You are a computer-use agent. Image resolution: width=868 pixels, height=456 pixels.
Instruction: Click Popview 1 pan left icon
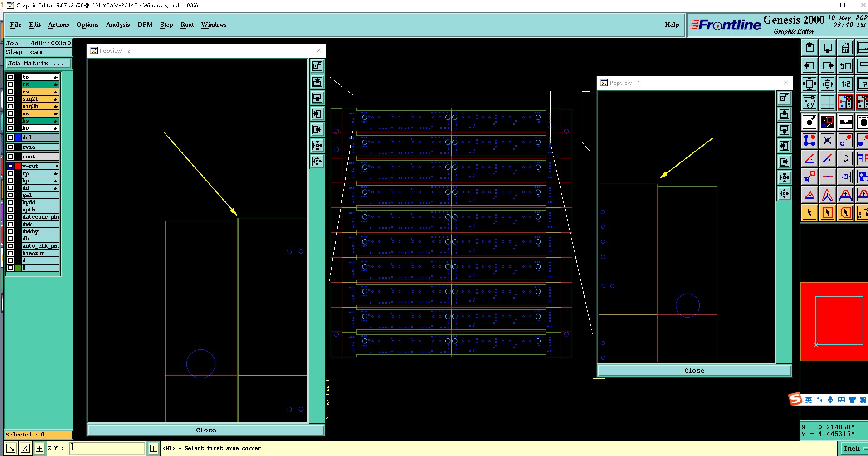point(785,146)
